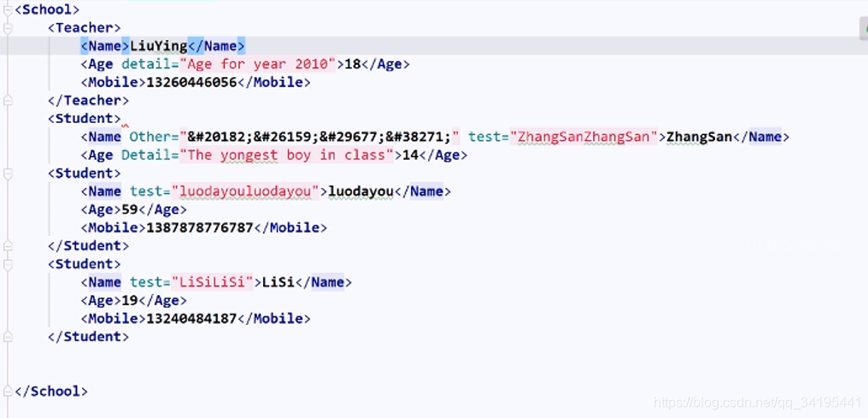Click closing Student tag below 1387878776787
Viewport: 868px width, 418px height.
click(x=89, y=245)
